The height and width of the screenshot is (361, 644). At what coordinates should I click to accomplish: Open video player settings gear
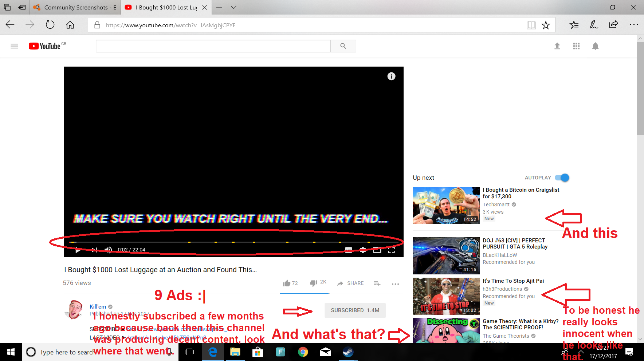point(363,250)
